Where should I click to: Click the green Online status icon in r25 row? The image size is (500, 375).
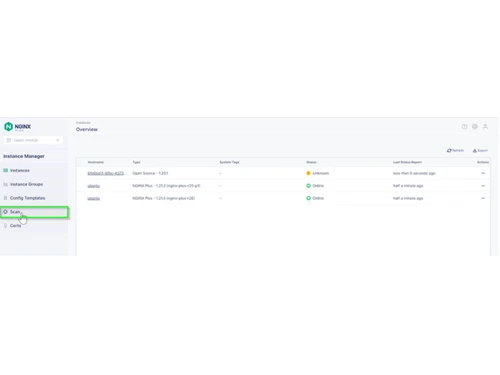308,186
